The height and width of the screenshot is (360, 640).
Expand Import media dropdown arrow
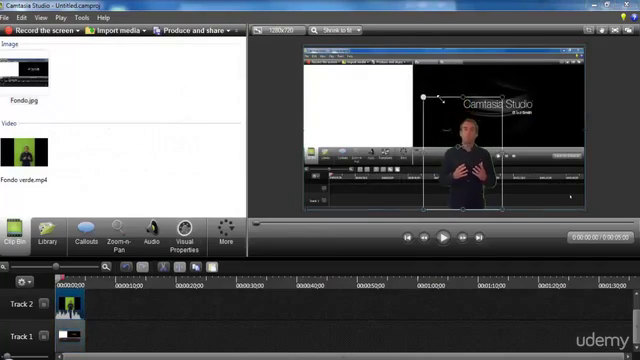[144, 31]
